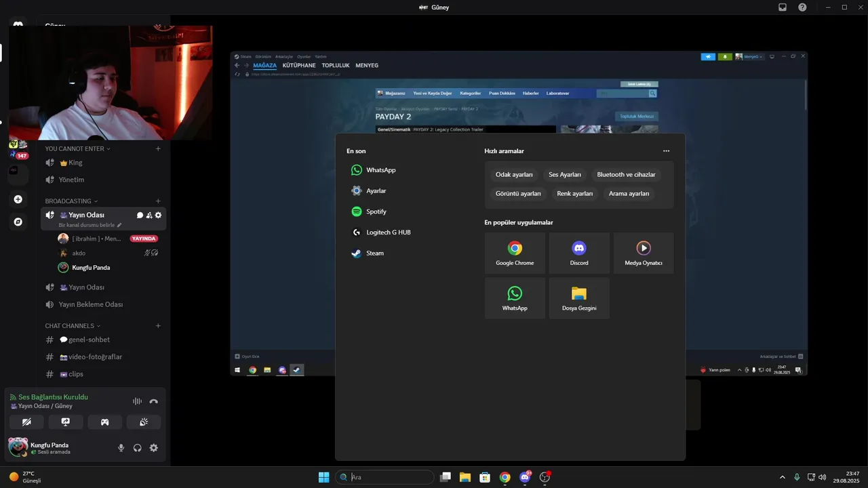Focus the taskbar Ara search box
868x488 pixels.
pyautogui.click(x=384, y=477)
